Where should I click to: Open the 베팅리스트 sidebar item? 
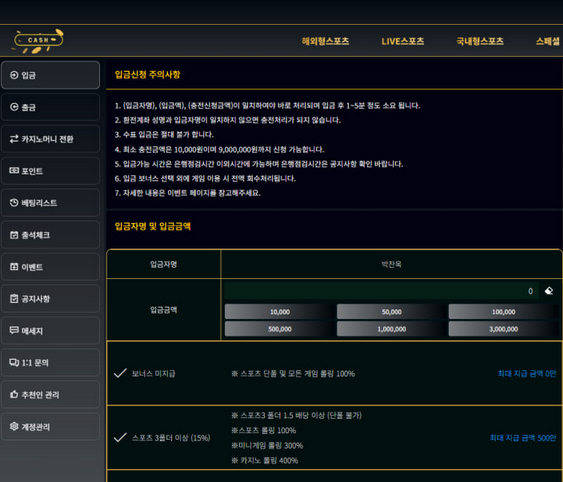point(50,203)
